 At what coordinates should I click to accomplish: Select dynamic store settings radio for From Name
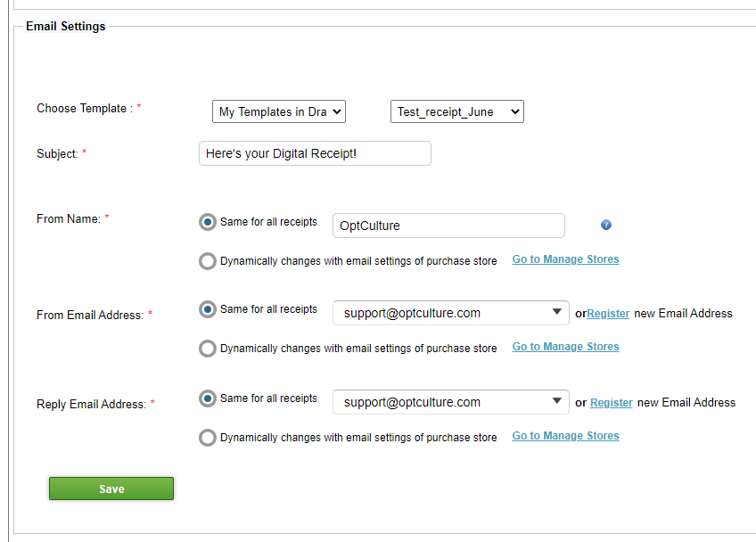(x=208, y=261)
